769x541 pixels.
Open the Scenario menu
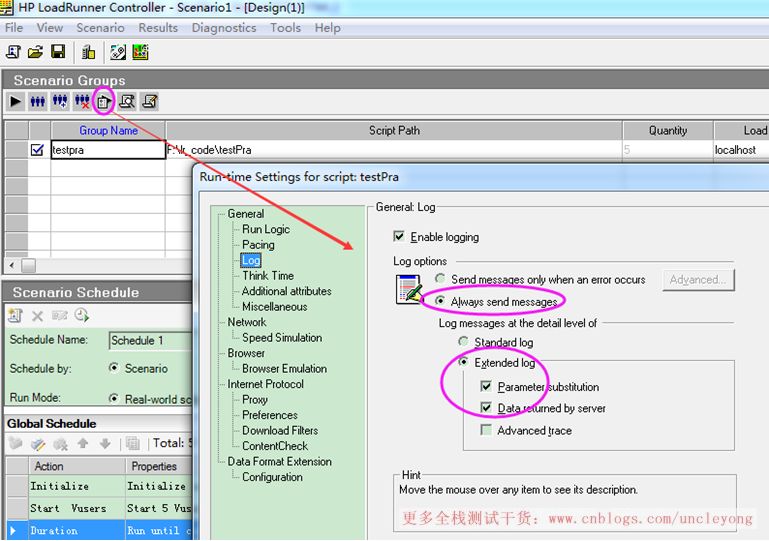[x=100, y=27]
